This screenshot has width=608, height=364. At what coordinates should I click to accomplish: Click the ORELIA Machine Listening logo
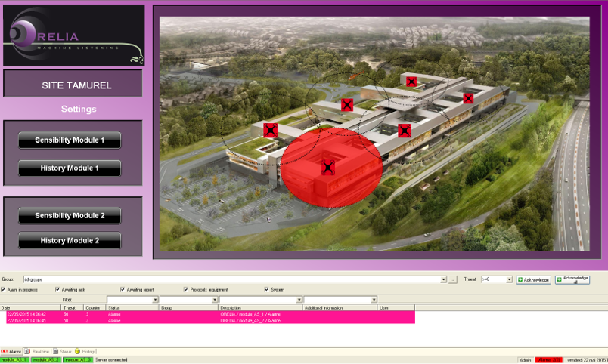[73, 35]
